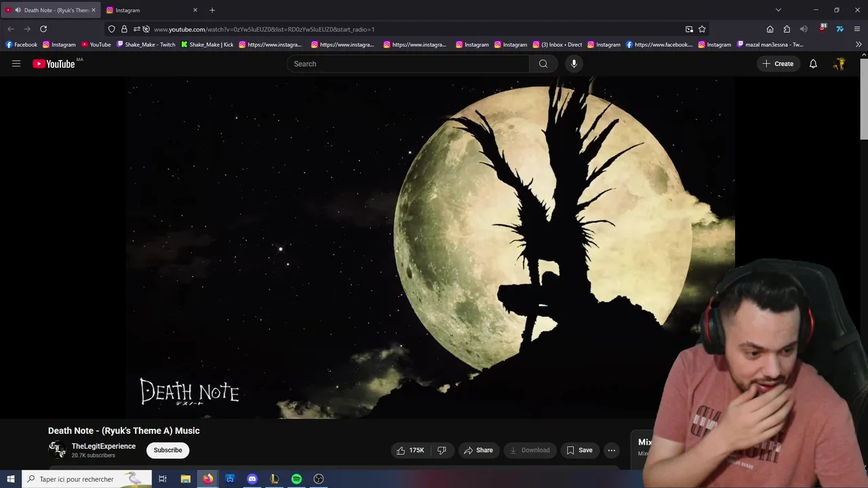This screenshot has width=868, height=488.
Task: Open the YouTube hamburger guide menu
Action: coord(16,64)
